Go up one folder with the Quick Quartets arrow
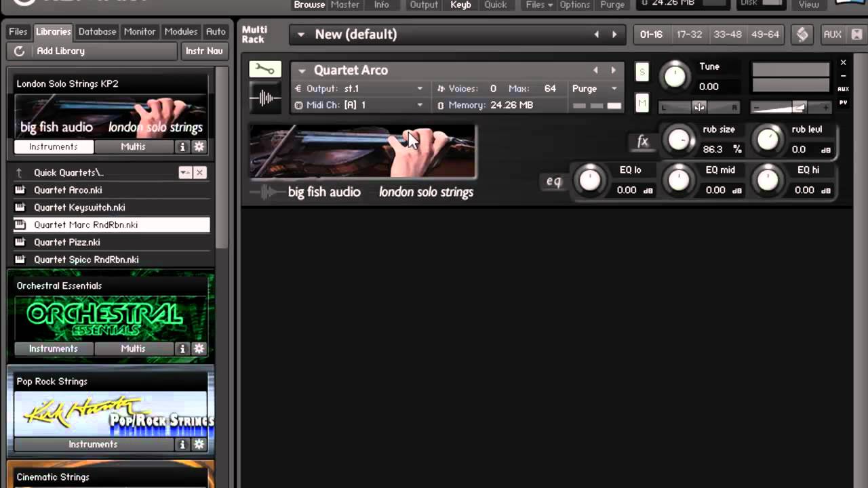Viewport: 868px width, 488px height. (x=20, y=173)
